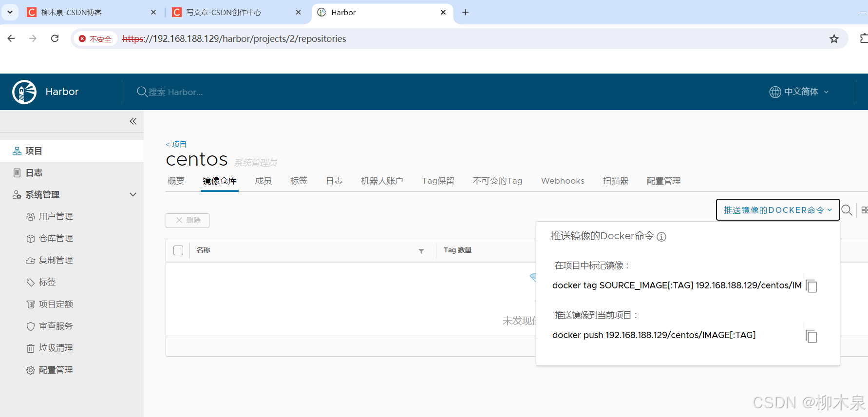Screen dimensions: 868x417
Task: Switch to the 不可变的Tag tab
Action: point(497,181)
